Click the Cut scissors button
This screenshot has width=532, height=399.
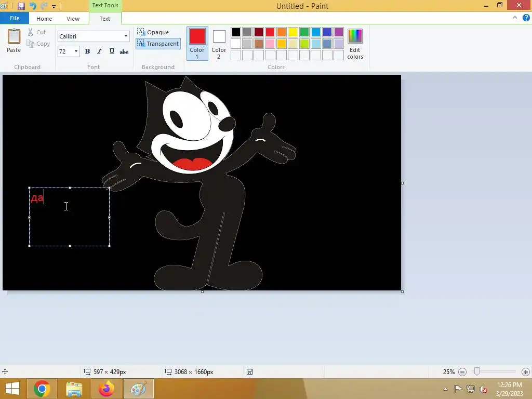[x=37, y=32]
